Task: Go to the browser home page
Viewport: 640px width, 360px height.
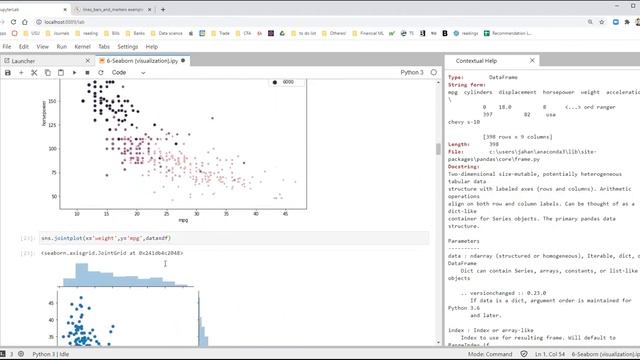Action: [25, 22]
